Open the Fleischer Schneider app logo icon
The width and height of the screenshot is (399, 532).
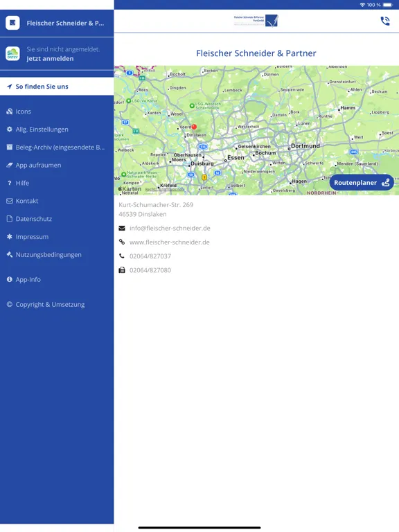(12, 23)
